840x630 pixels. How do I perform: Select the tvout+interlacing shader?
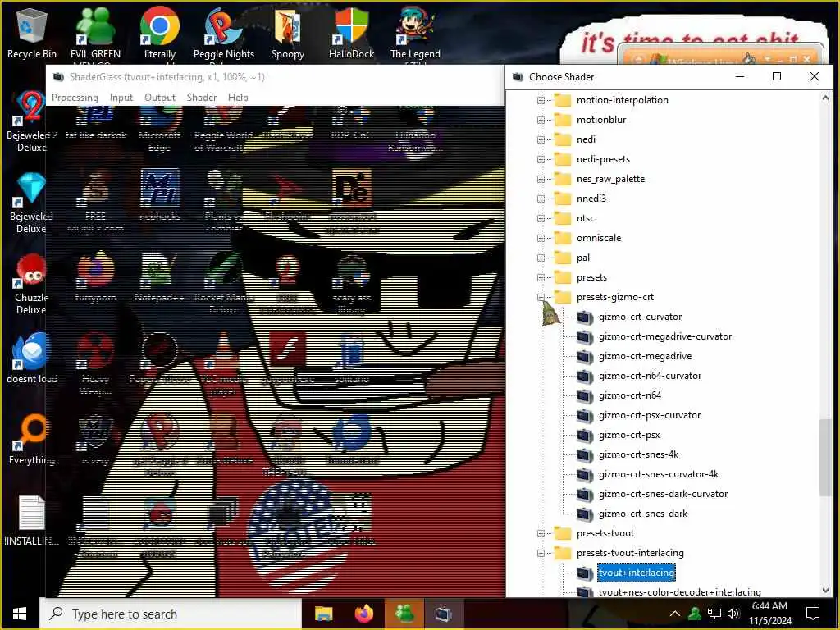click(x=636, y=573)
